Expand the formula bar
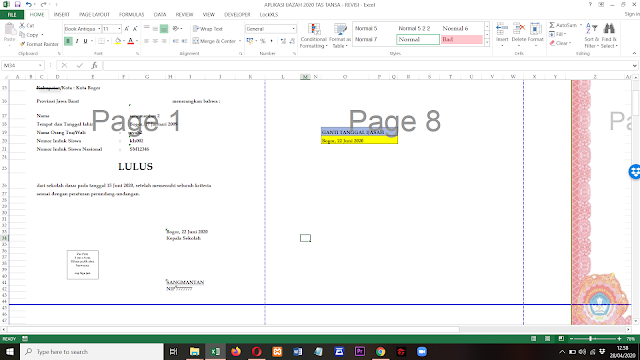 (634, 65)
